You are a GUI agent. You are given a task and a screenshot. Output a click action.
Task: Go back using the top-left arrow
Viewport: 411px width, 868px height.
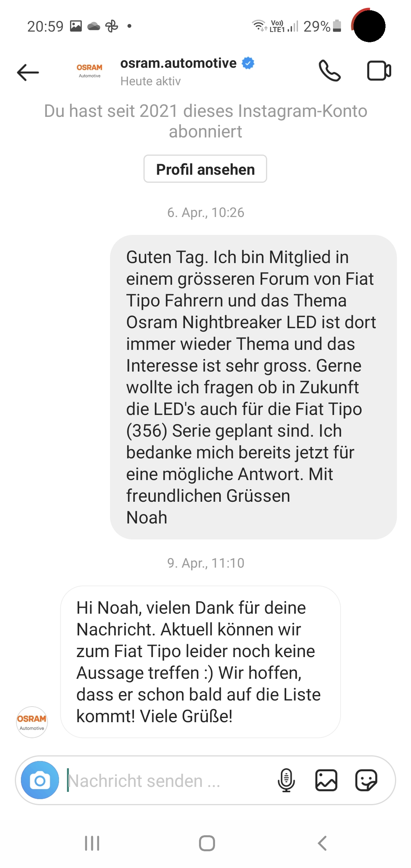point(28,72)
